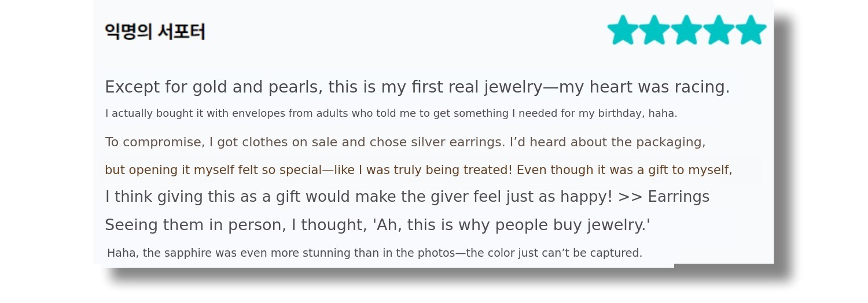Click the line starting 'To compromise, I got clothes'
This screenshot has height=303, width=868.
click(x=405, y=142)
